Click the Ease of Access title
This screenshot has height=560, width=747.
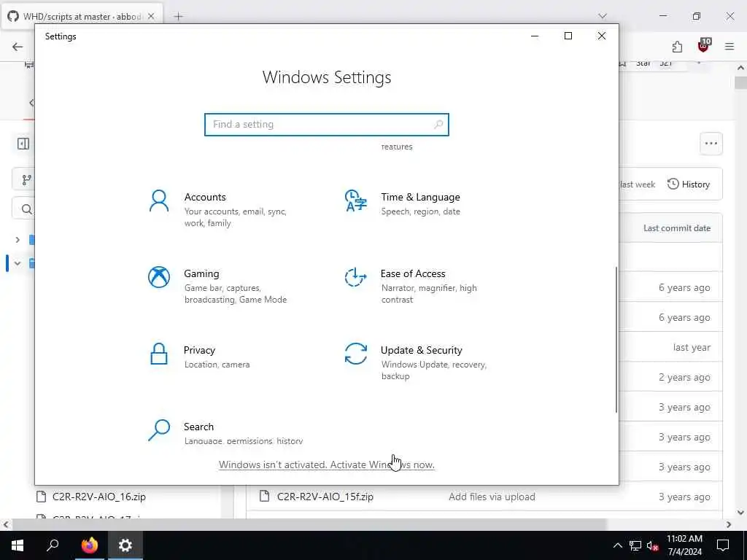[413, 274]
